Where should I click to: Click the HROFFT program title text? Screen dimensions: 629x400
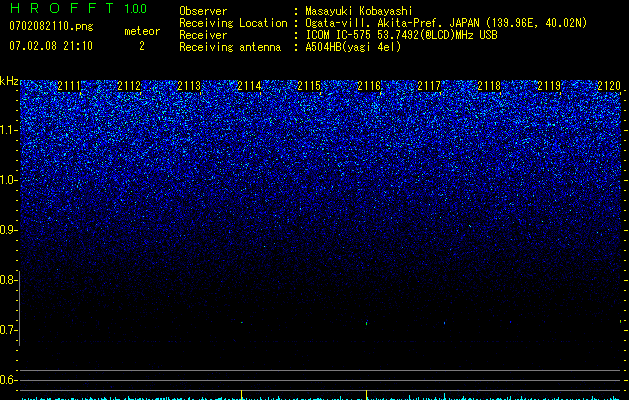[62, 8]
